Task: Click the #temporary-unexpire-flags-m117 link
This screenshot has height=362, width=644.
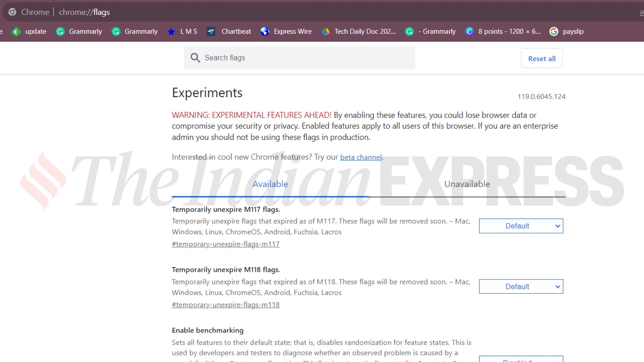Action: coord(225,244)
